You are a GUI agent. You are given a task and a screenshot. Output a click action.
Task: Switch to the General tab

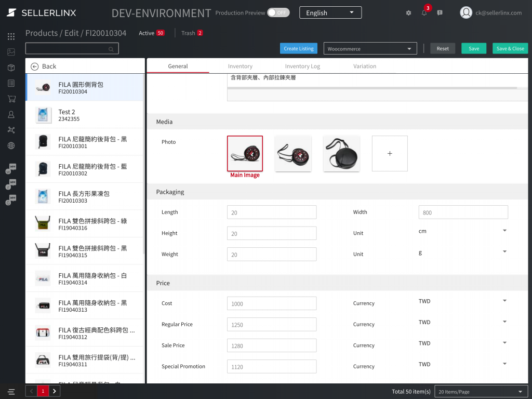[x=178, y=66]
